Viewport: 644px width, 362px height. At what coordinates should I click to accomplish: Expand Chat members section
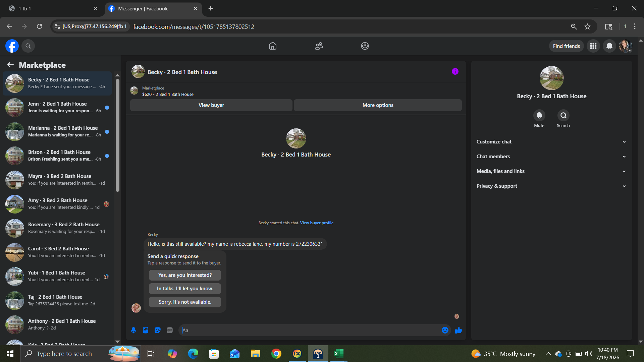click(551, 157)
